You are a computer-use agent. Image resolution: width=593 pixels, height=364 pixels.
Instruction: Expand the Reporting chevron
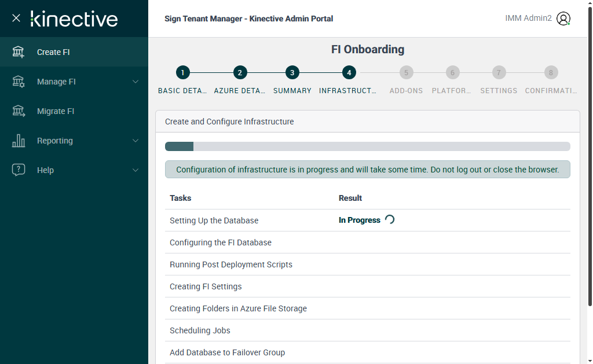136,141
